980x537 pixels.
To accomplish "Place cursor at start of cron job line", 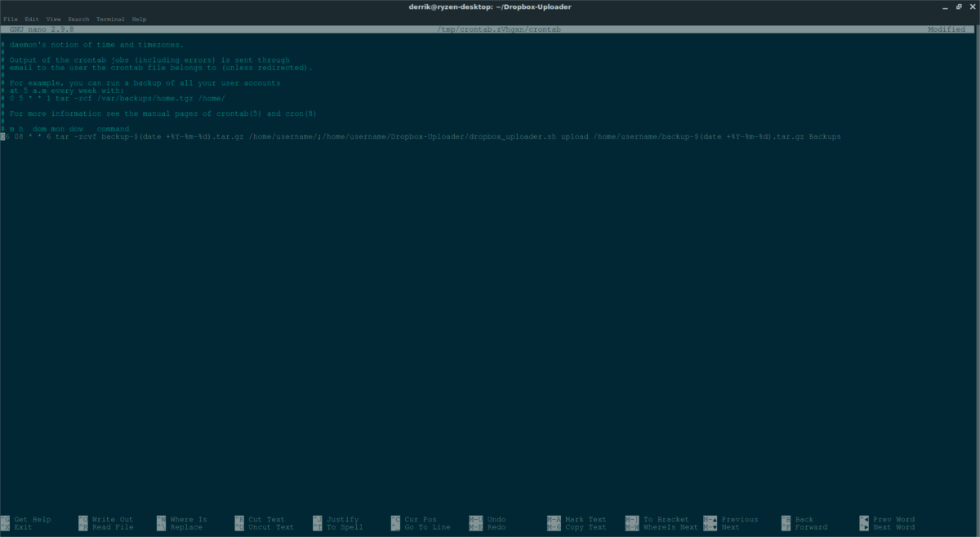I will pyautogui.click(x=3, y=136).
